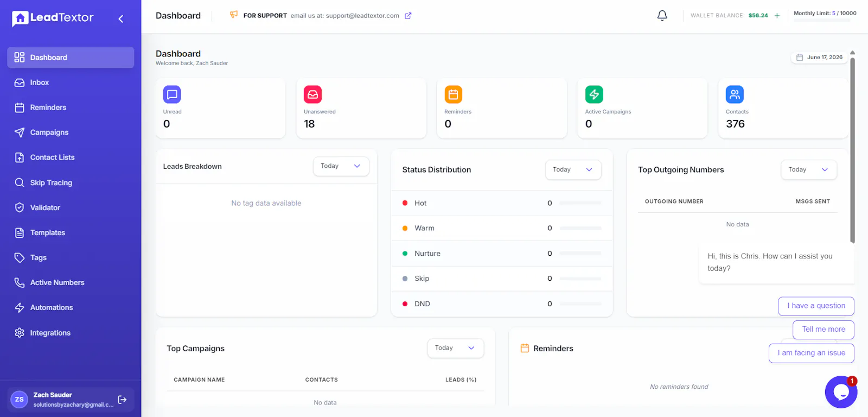Click the Automations lightning icon
868x417 pixels.
20,307
